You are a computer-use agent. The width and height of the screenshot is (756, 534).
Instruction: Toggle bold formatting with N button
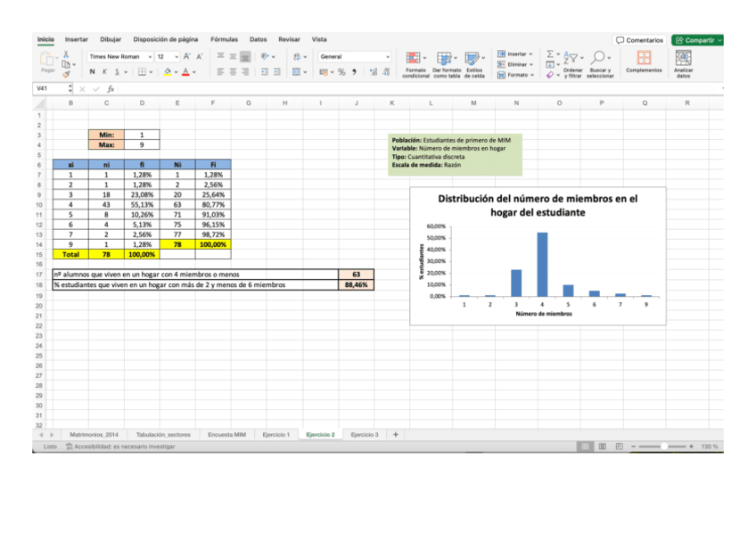click(92, 71)
